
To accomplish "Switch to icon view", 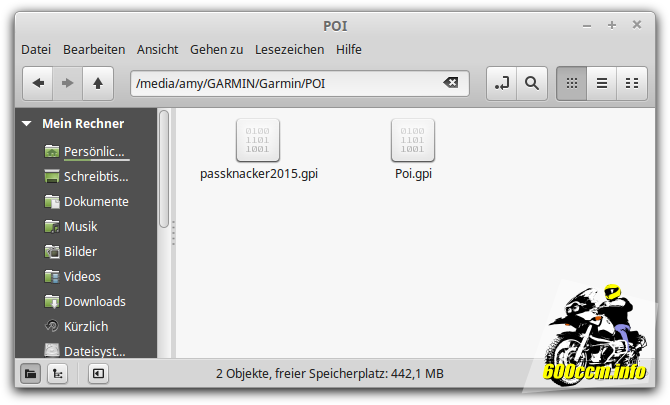I will pos(573,84).
